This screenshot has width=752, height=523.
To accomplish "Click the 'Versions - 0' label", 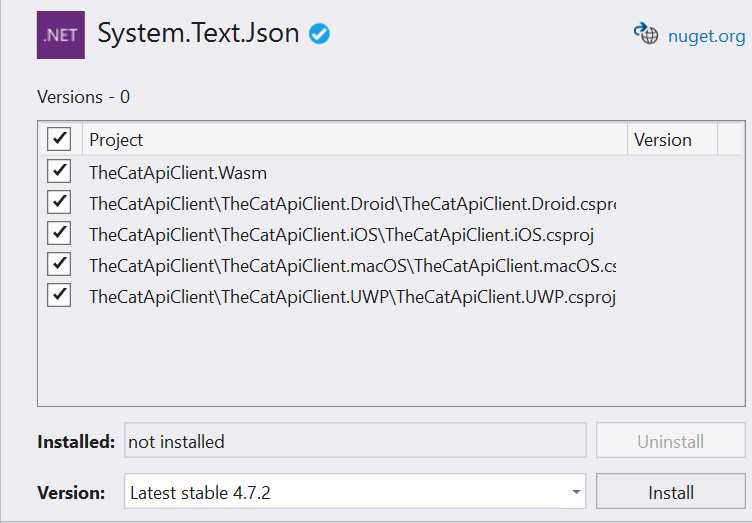I will (83, 97).
